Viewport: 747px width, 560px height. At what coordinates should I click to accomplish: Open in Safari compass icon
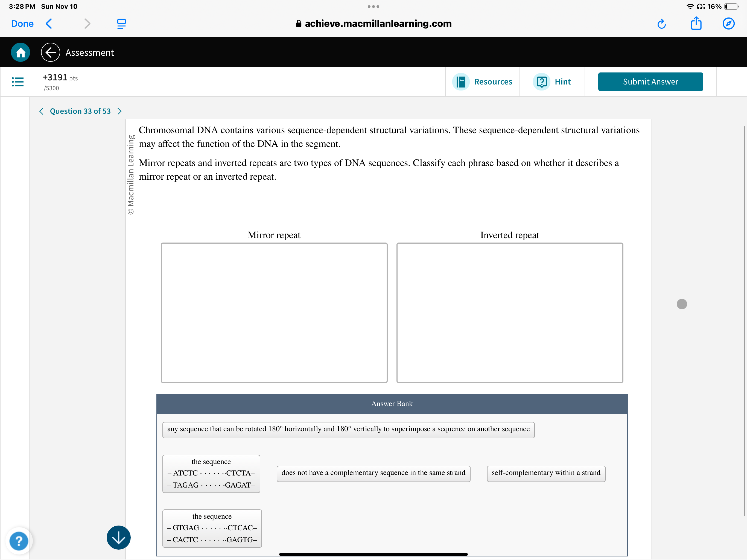pos(728,24)
